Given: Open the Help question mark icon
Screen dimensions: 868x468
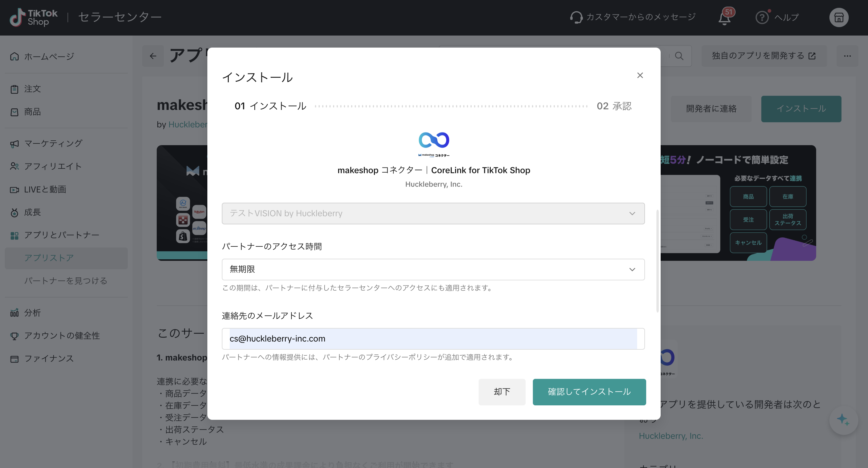Looking at the screenshot, I should click(762, 17).
